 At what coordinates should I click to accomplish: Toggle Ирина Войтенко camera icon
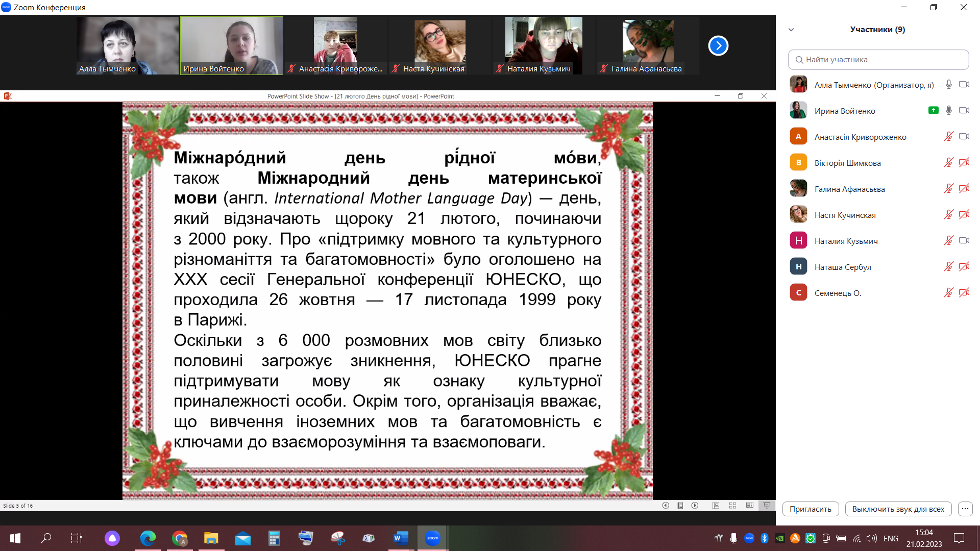pos(964,111)
